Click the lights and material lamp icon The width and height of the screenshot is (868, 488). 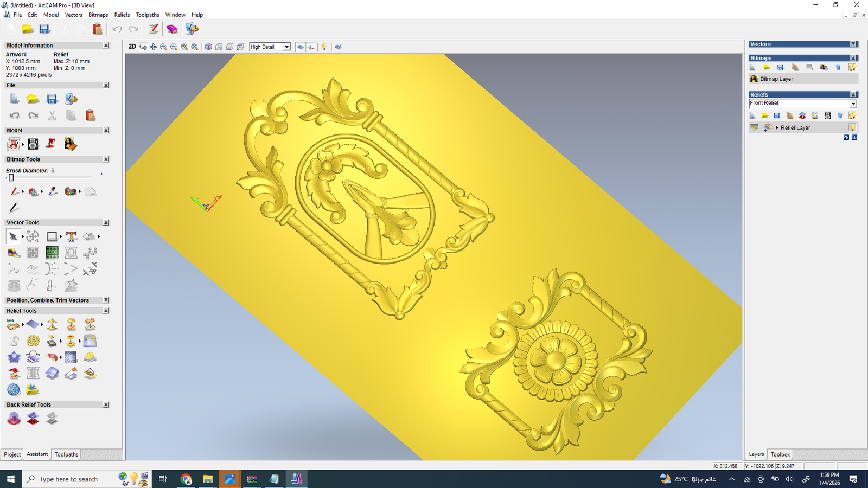click(x=324, y=47)
